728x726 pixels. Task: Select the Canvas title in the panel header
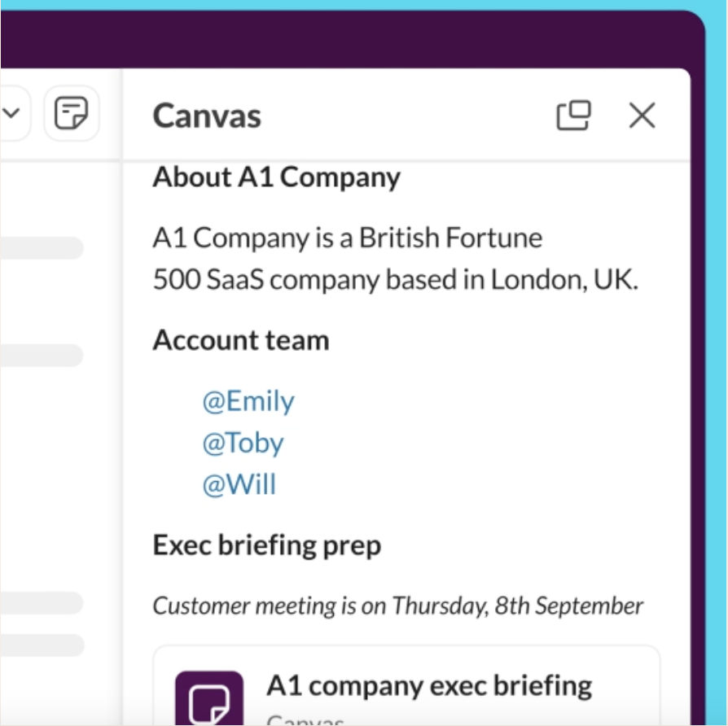pyautogui.click(x=206, y=116)
